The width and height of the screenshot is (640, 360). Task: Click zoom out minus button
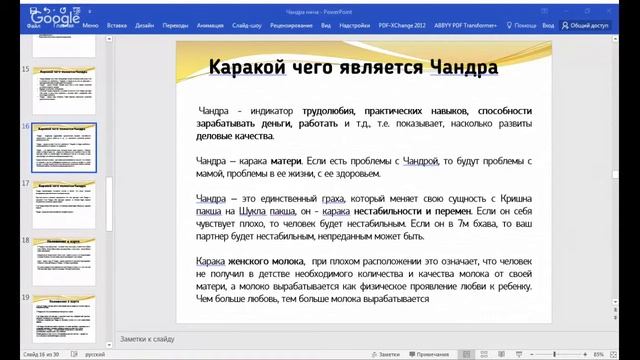[x=532, y=354]
